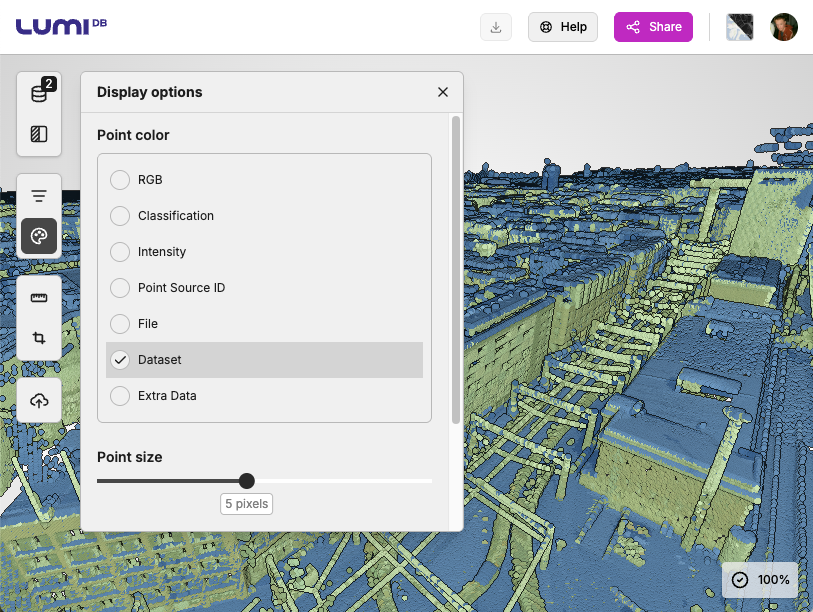Choose Classification point color
Viewport: 813px width, 612px height.
pyautogui.click(x=120, y=216)
